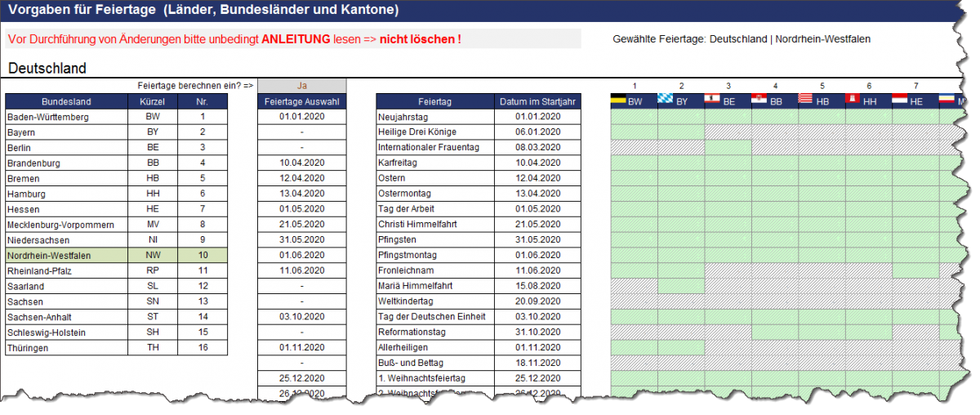Viewport: 980px width, 415px height.
Task: Click the 'Bundesland' column header
Action: (67, 101)
